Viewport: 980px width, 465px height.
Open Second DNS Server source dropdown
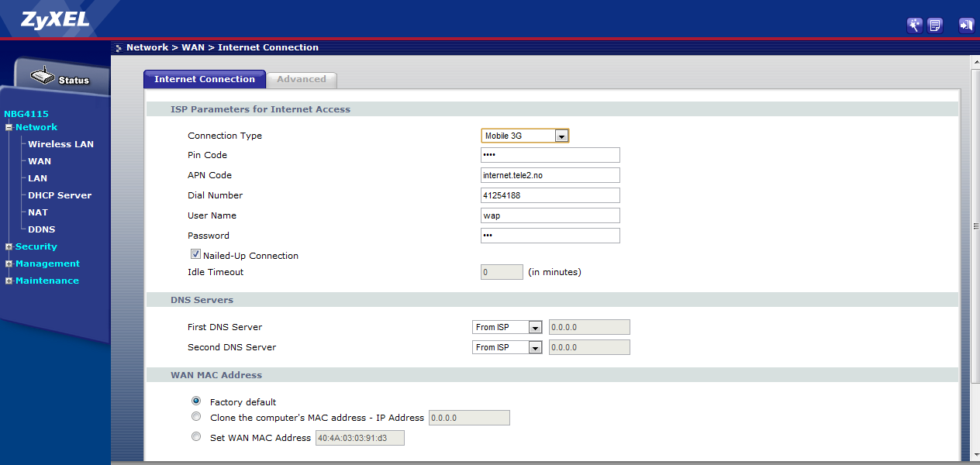tap(507, 347)
